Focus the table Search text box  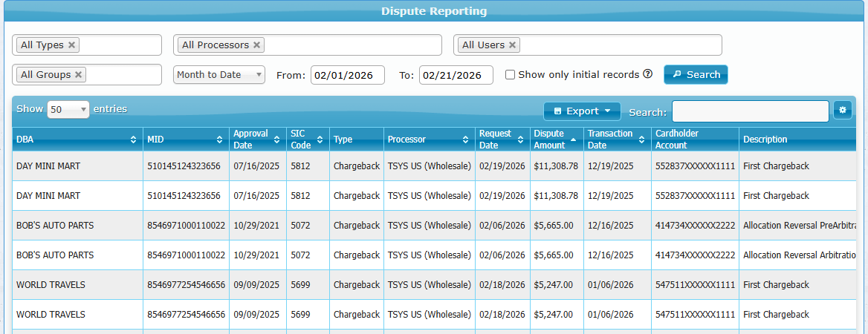tap(750, 111)
